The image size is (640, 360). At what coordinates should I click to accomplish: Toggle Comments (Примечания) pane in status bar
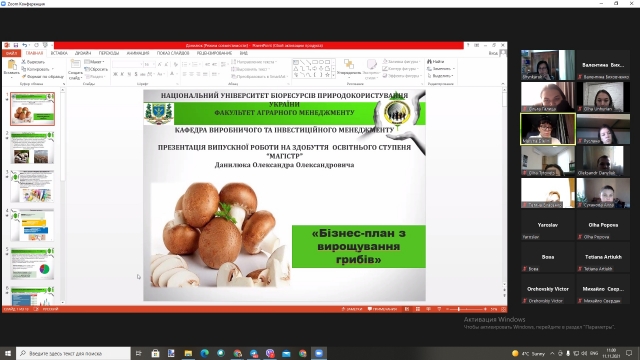[382, 309]
